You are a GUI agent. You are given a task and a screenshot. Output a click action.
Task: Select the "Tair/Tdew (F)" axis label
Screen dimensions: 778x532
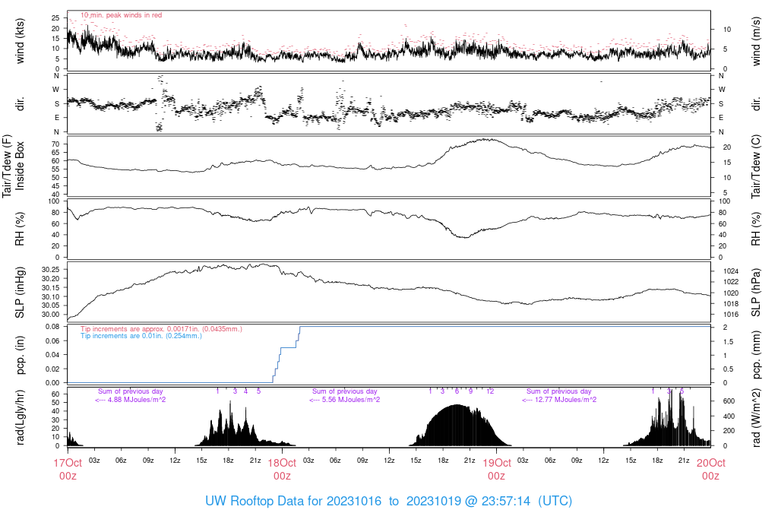click(7, 166)
